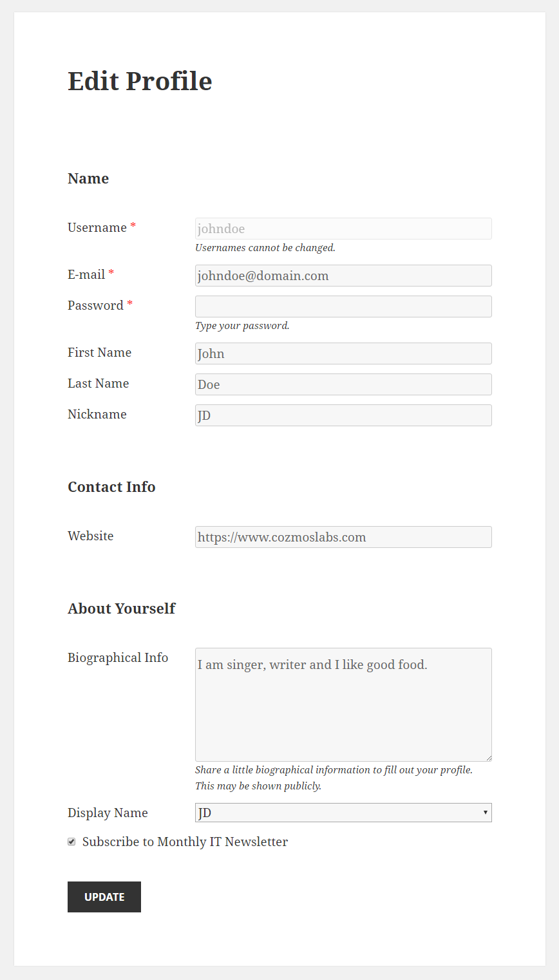Screen dimensions: 559x980
Task: Click the Website URL field
Action: tap(343, 537)
